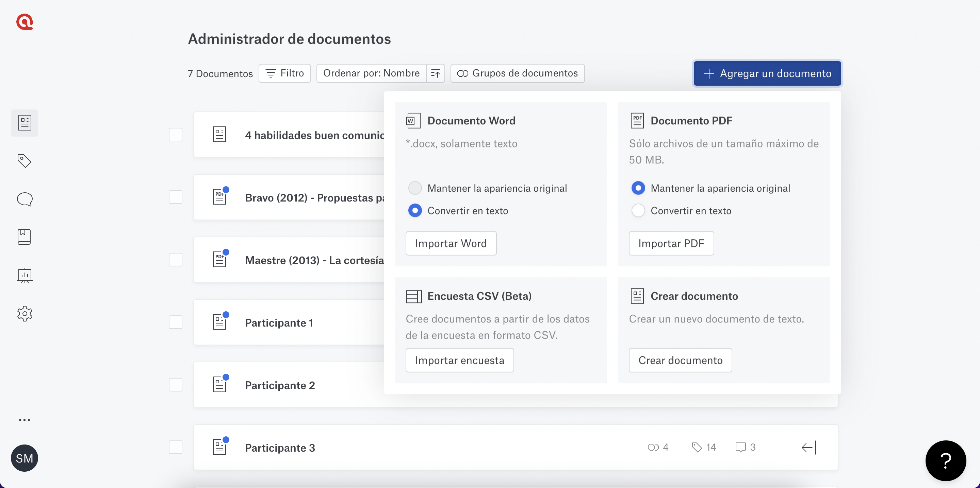The height and width of the screenshot is (488, 980).
Task: Open the Analysis presentation board icon in sidebar
Action: point(24,275)
